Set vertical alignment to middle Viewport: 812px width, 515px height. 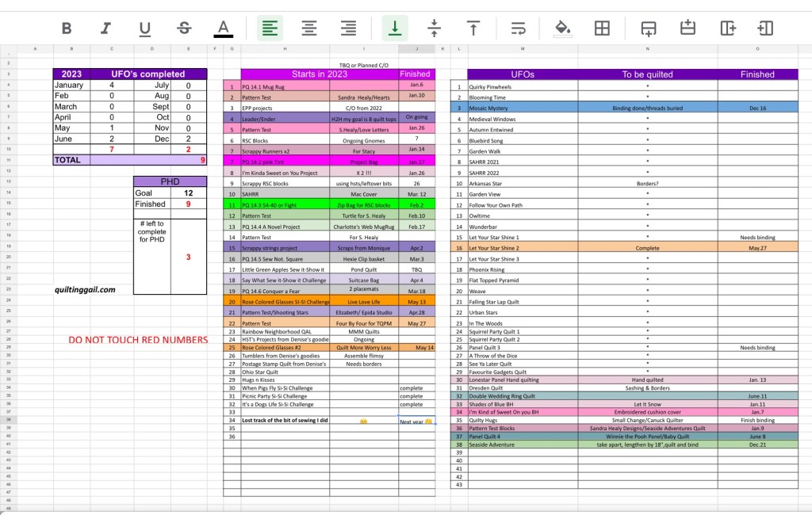[x=434, y=29]
